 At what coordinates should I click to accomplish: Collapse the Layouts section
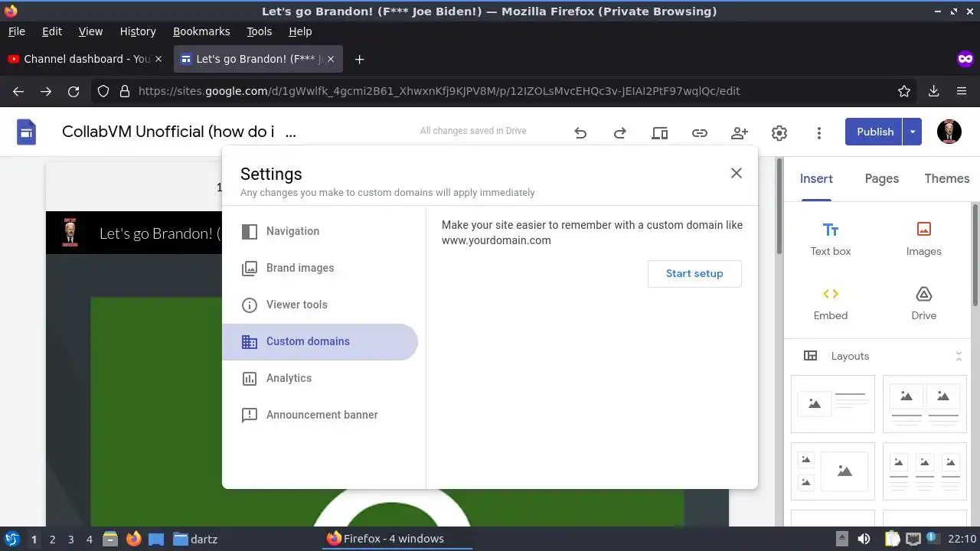[959, 356]
